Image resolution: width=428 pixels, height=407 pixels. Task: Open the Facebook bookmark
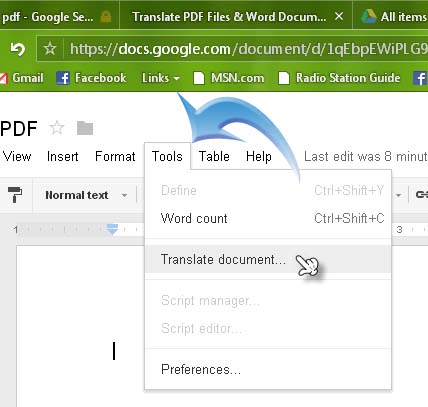pyautogui.click(x=91, y=78)
